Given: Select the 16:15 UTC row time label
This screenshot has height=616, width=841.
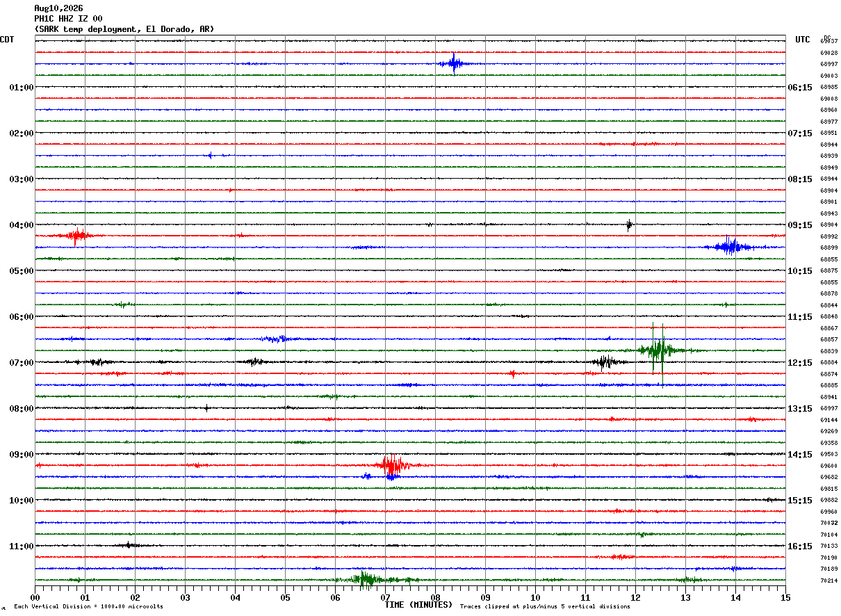Looking at the screenshot, I should (x=800, y=546).
